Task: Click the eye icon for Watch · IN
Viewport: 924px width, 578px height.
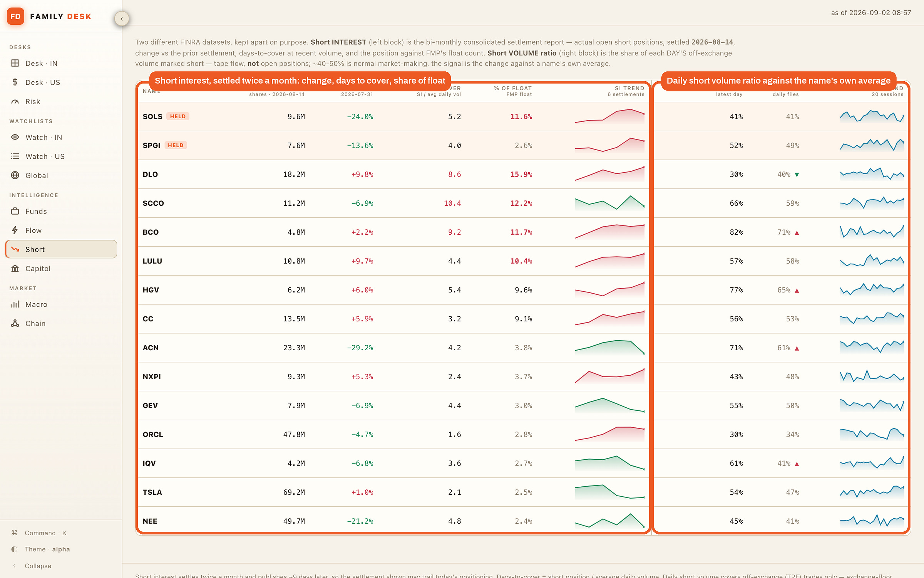Action: click(15, 137)
